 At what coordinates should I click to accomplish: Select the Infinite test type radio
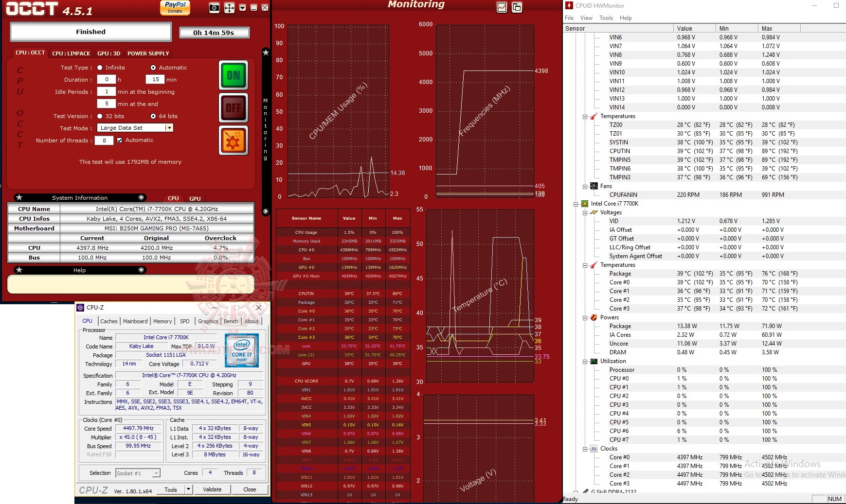coord(100,68)
